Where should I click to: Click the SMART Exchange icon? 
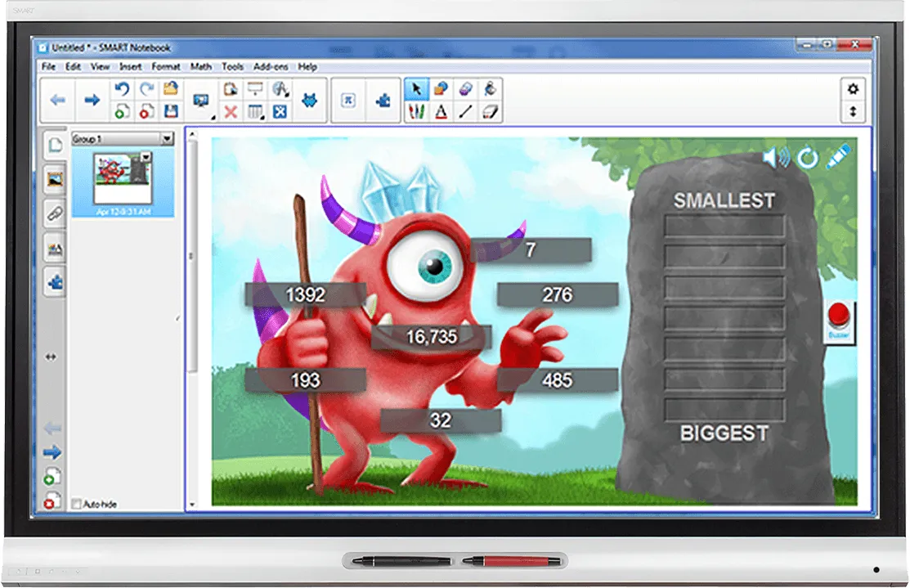(348, 101)
